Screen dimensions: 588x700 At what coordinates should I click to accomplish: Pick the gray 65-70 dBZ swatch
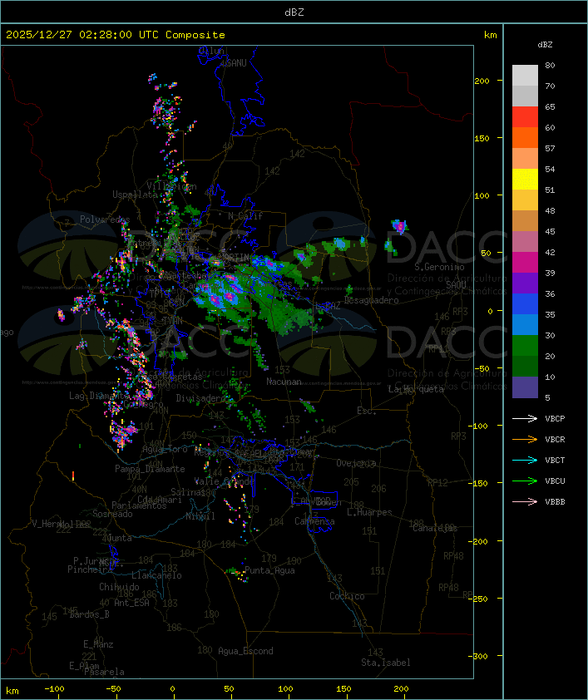[525, 96]
